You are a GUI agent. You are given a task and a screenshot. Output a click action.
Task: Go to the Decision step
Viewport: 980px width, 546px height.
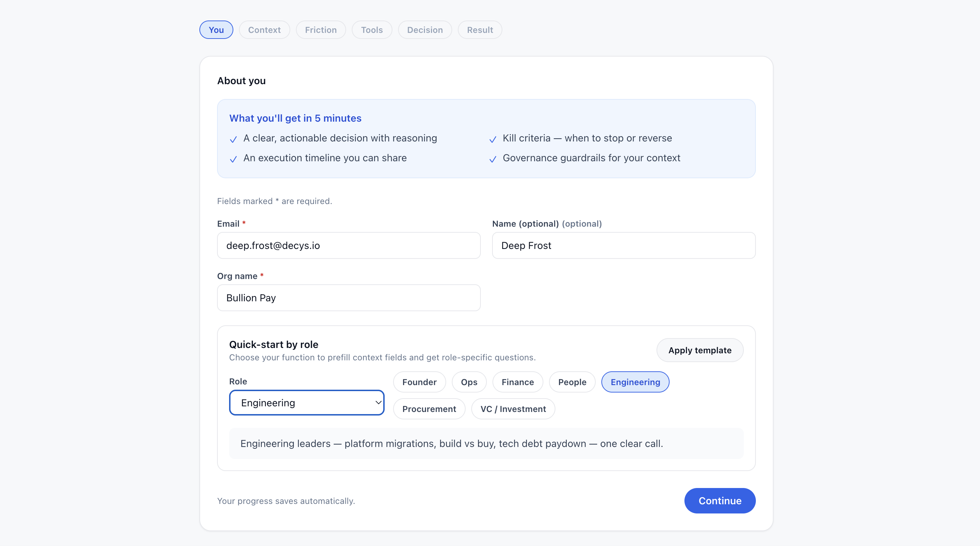[x=425, y=30]
